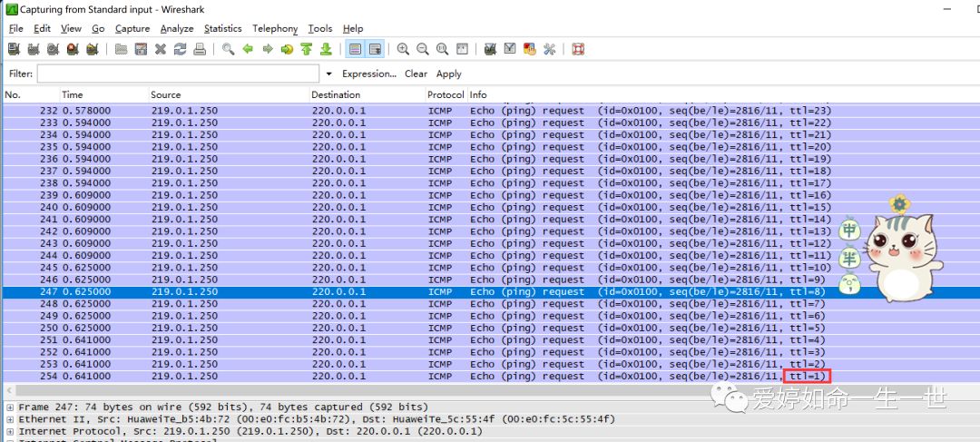Go to a specific packet number
Image resolution: width=980 pixels, height=442 pixels.
pos(287,49)
